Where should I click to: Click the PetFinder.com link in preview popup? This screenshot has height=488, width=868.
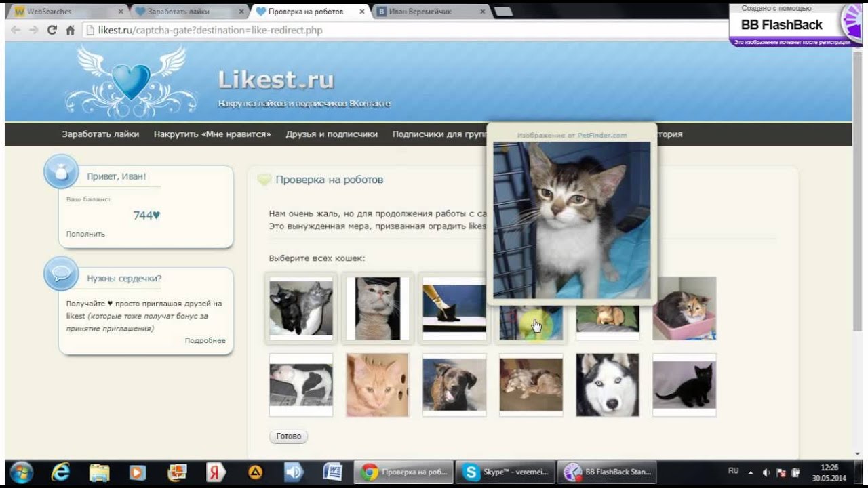coord(602,136)
